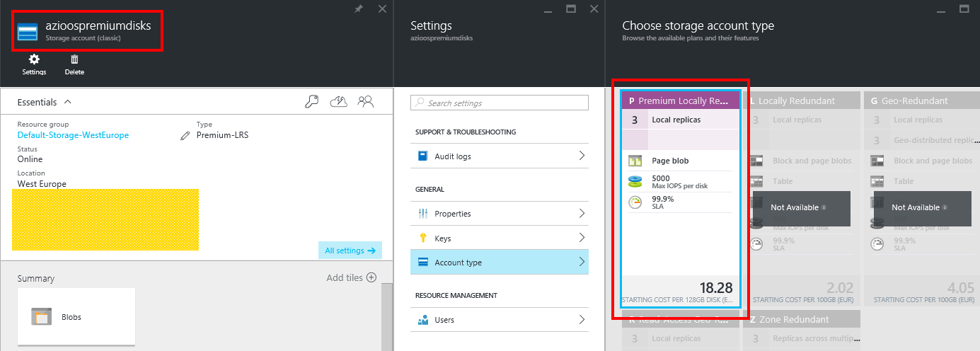This screenshot has height=351, width=980.
Task: Select Account type settings entry
Action: coord(500,263)
